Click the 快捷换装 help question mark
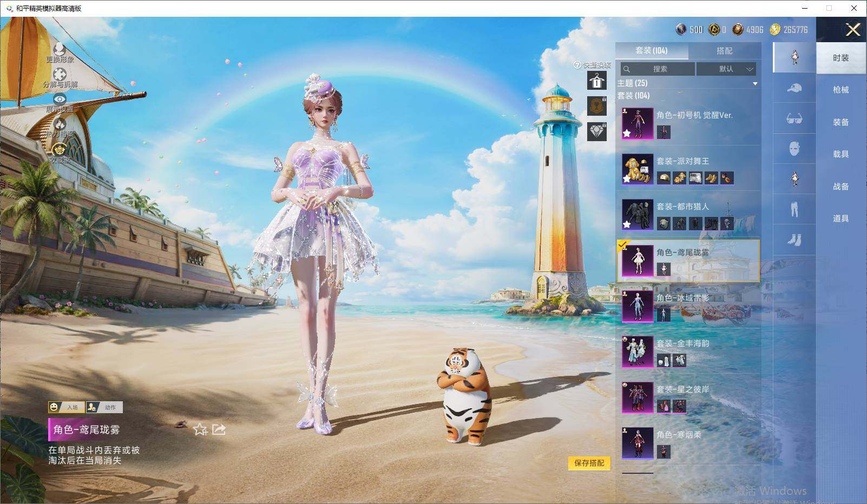The height and width of the screenshot is (504, 867). [577, 65]
